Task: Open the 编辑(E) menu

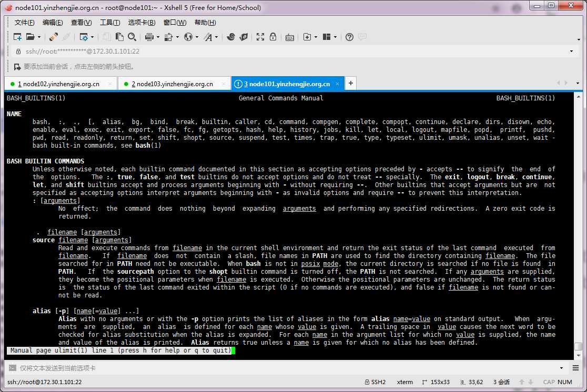Action: 53,23
